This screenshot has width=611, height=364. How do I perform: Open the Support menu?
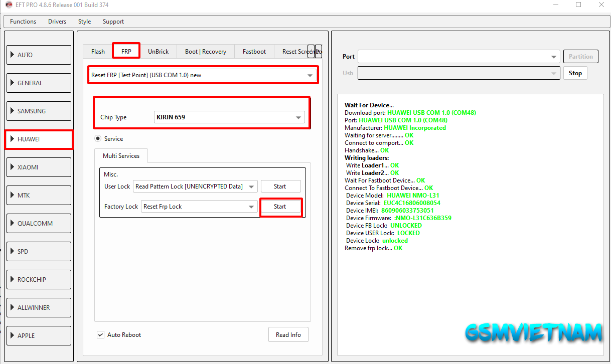click(113, 22)
